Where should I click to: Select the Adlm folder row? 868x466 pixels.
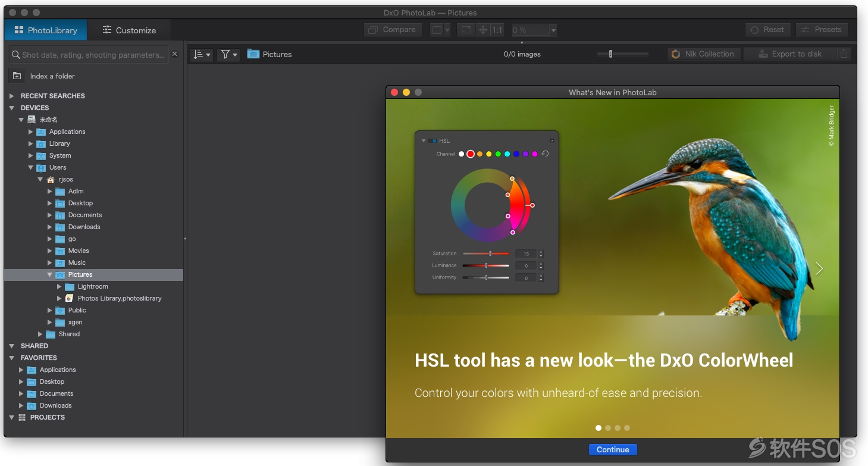tap(94, 191)
